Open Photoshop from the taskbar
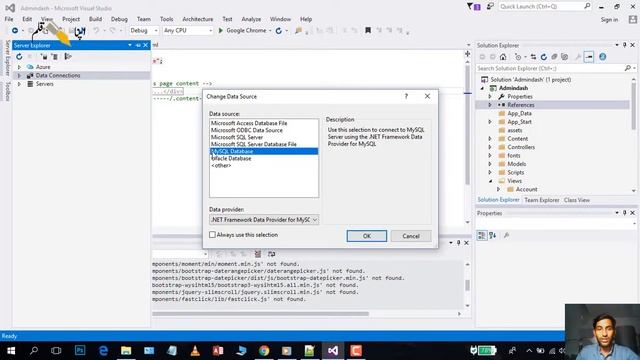Screen dimensions: 640x360 (80, 350)
